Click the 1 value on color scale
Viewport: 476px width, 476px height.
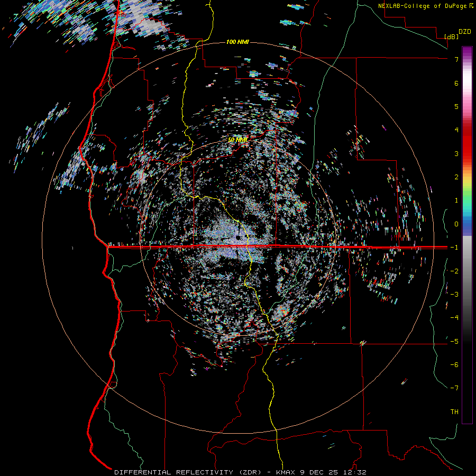tap(456, 200)
